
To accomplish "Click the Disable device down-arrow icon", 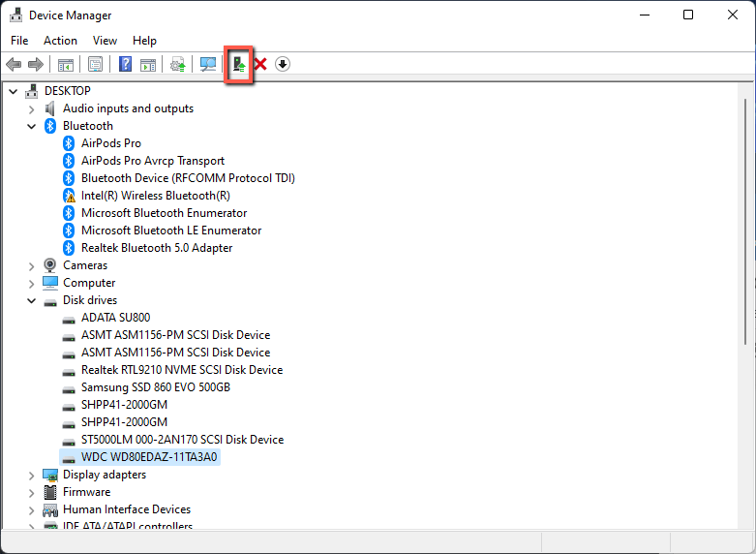I will [x=283, y=64].
